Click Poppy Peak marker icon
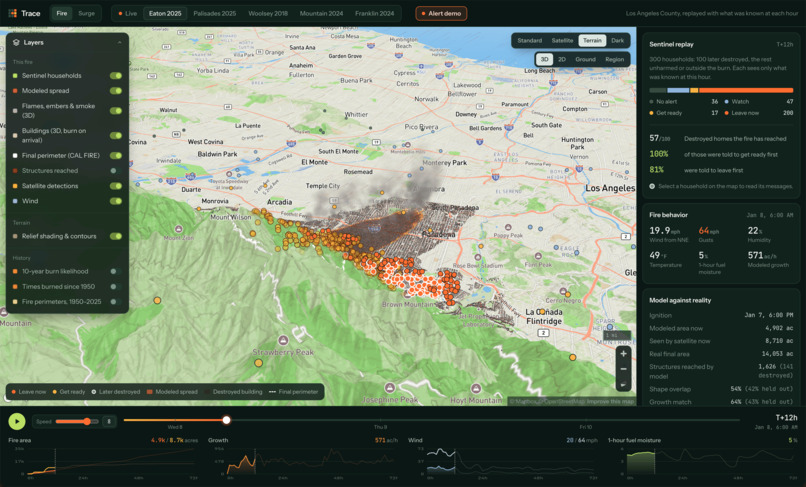 coord(508,227)
